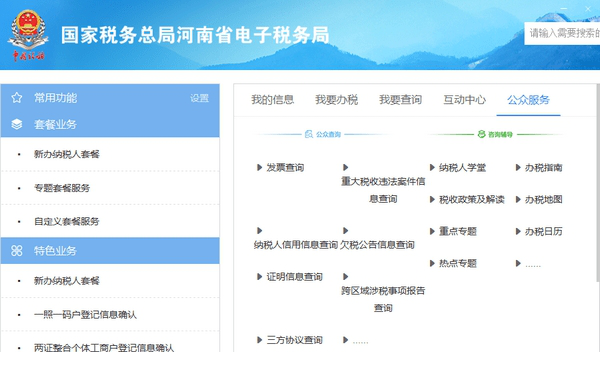The height and width of the screenshot is (366, 600).
Task: Open 纳税人学堂
Action: (462, 167)
